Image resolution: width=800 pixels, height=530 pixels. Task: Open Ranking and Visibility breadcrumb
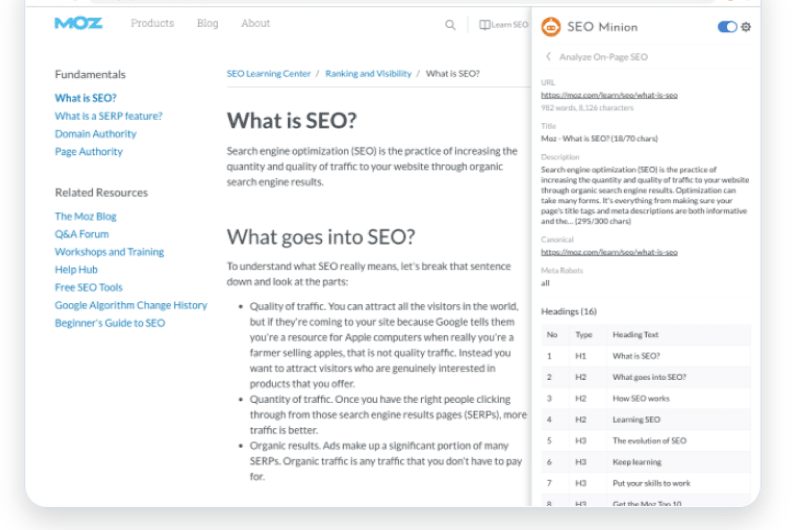point(368,73)
